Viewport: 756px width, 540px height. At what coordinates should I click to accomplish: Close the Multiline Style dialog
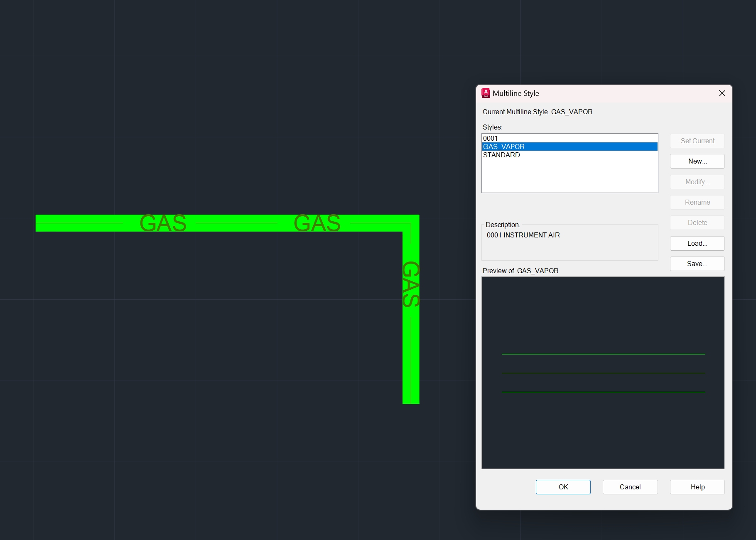coord(722,93)
